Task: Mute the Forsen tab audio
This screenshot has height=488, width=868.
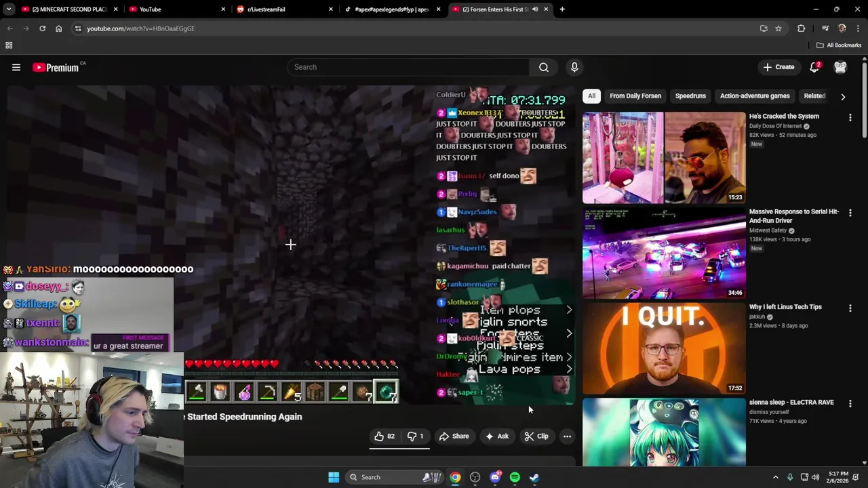Action: (x=535, y=9)
